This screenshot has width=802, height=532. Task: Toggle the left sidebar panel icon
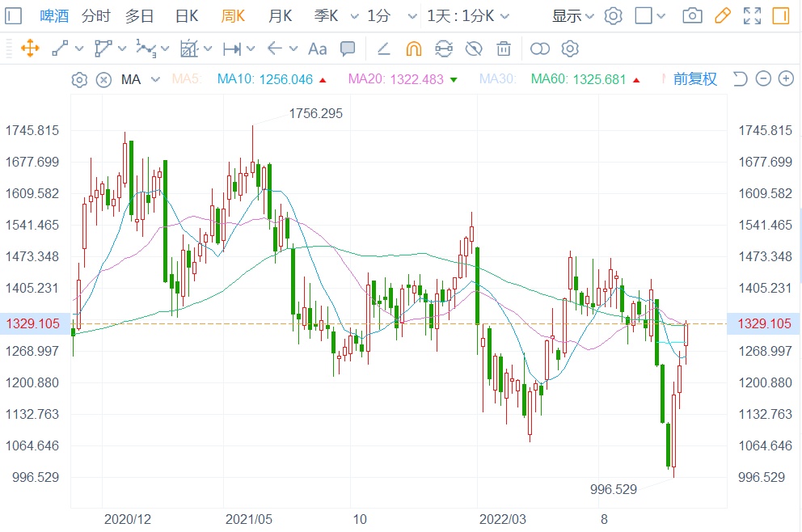point(13,15)
